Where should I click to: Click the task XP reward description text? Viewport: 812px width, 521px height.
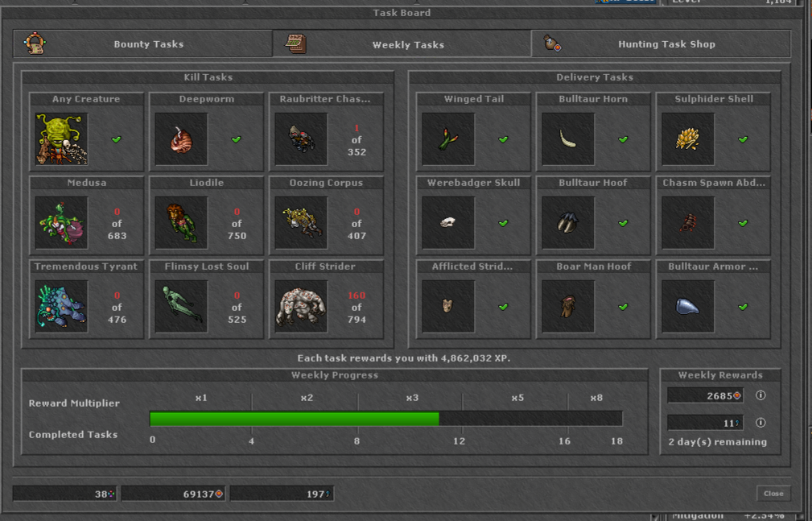pyautogui.click(x=403, y=358)
